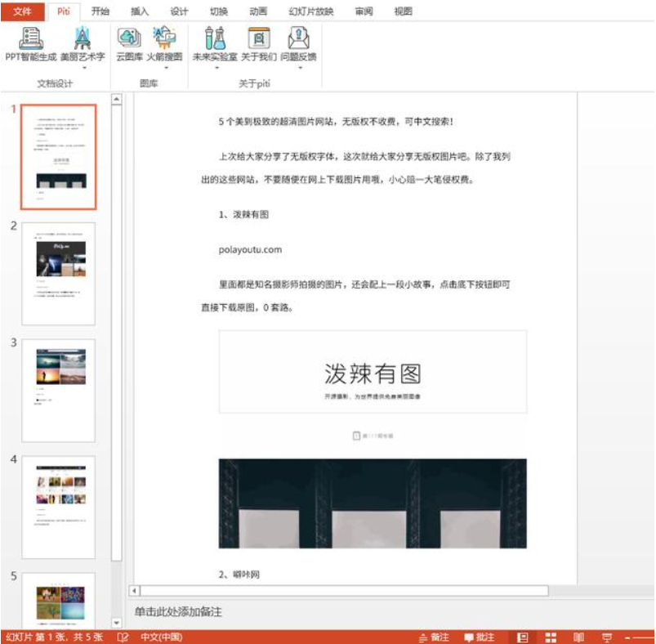The image size is (656, 644).
Task: Switch to reading view icon
Action: [x=578, y=637]
